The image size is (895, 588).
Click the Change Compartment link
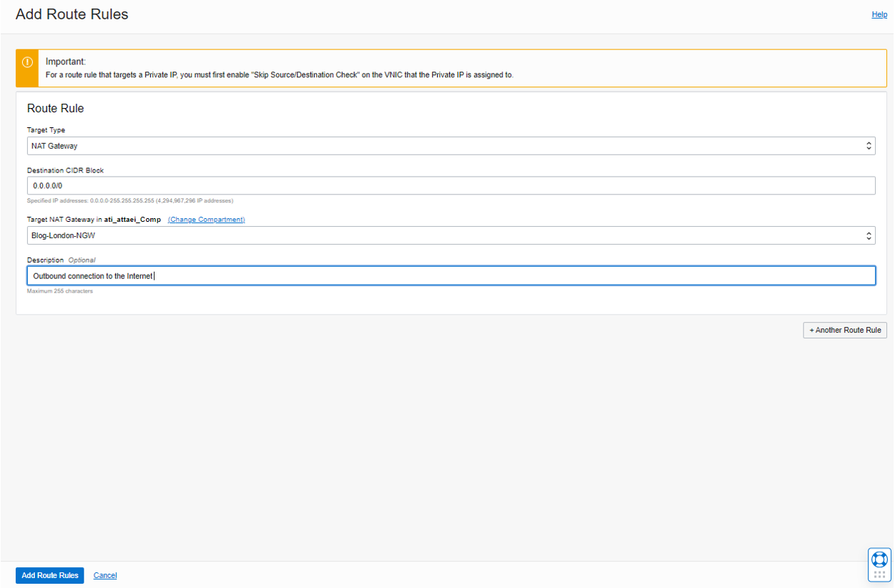point(206,220)
